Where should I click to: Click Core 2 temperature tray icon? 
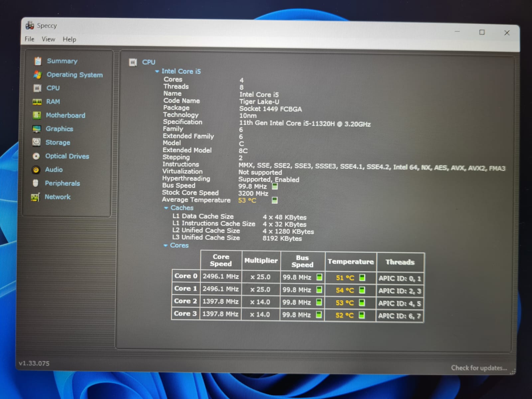click(362, 303)
